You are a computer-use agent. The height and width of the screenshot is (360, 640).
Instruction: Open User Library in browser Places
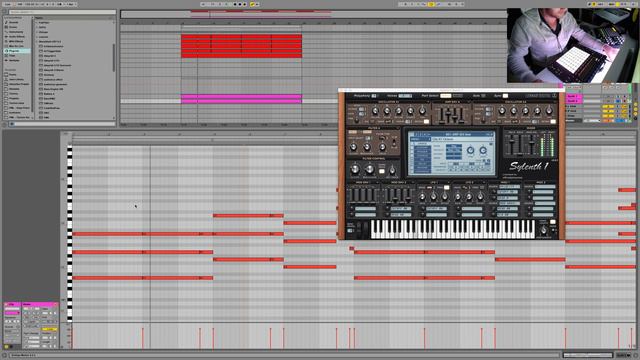(x=16, y=79)
